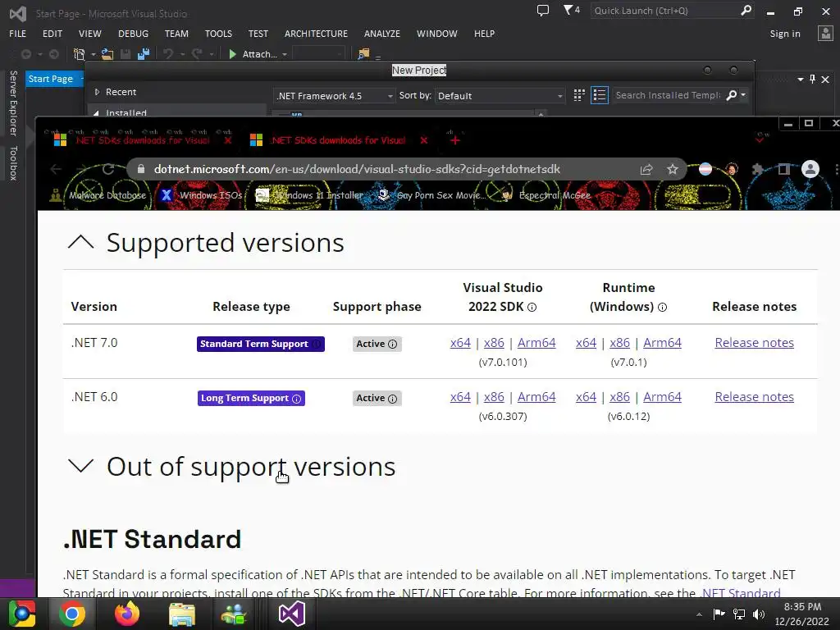Click the Search Installed Templates magnifier
The width and height of the screenshot is (840, 630).
731,95
